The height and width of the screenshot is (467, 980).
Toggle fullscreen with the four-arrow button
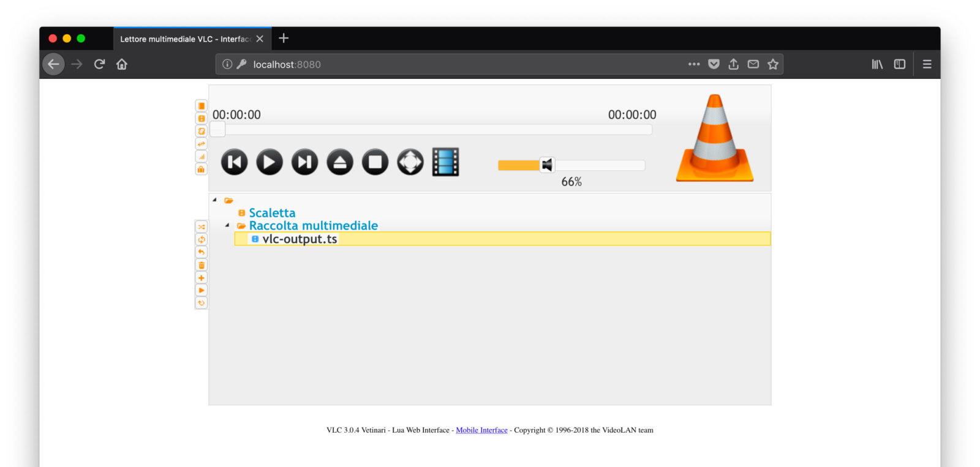(x=410, y=162)
